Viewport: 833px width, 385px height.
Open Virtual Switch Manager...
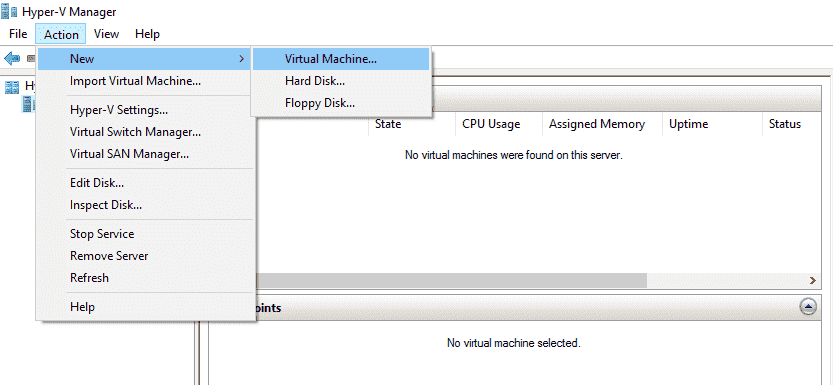click(x=146, y=132)
